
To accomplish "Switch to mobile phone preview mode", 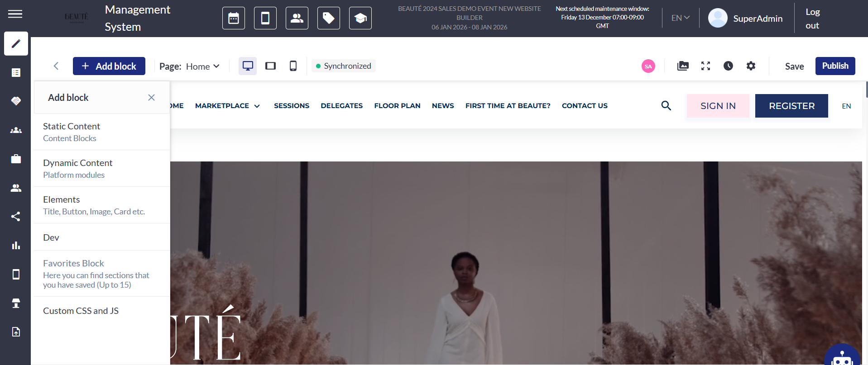I will (x=293, y=66).
